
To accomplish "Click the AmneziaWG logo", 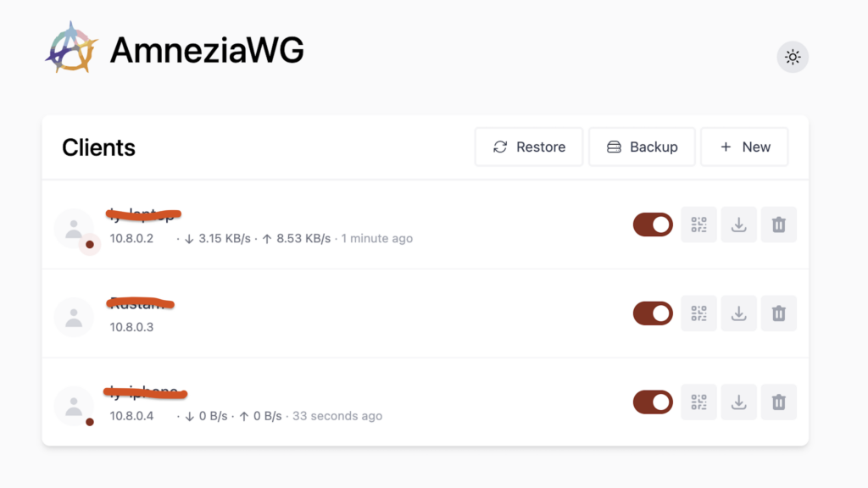I will pos(72,48).
